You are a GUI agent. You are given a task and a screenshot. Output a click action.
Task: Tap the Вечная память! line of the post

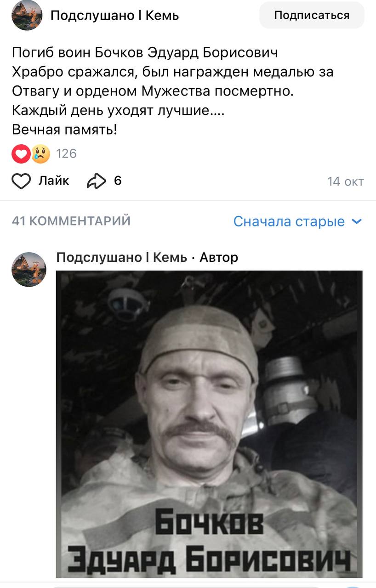point(64,130)
